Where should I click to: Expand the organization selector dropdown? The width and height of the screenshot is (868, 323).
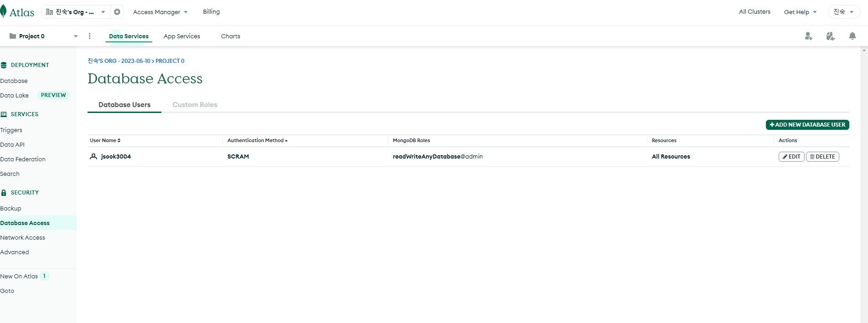point(103,12)
